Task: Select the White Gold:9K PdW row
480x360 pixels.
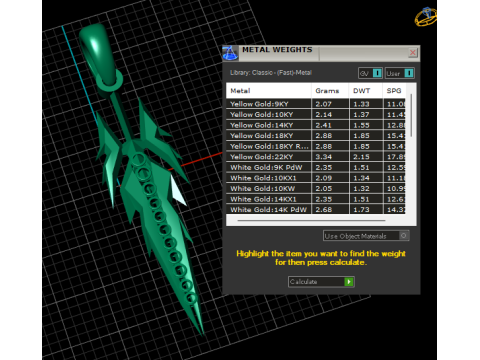Action: click(x=316, y=167)
